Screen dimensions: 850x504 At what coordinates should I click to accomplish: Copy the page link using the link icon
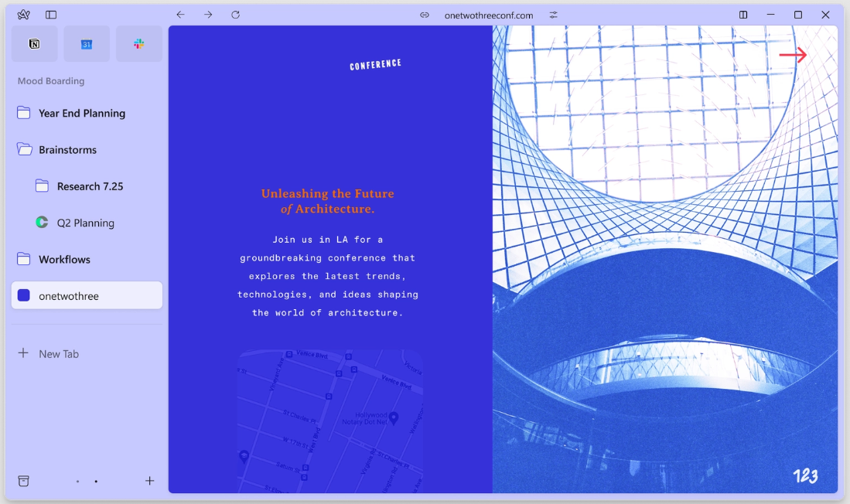(425, 15)
